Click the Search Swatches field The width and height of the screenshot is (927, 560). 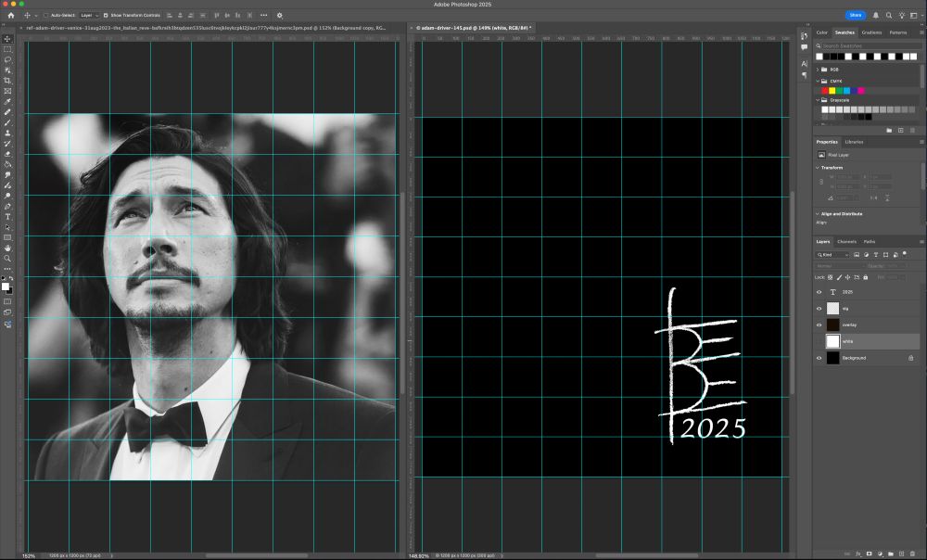click(868, 45)
